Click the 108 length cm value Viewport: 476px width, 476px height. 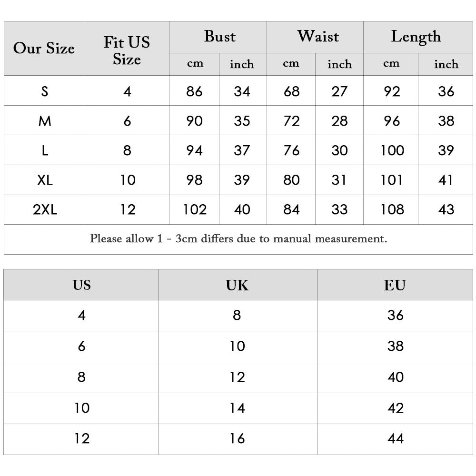(392, 209)
